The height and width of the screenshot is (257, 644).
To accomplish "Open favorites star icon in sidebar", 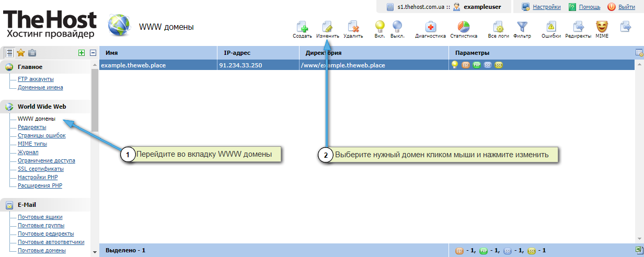I will pos(21,53).
